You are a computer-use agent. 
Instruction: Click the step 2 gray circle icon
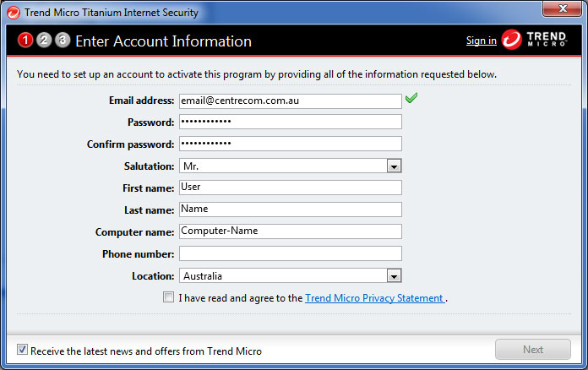pos(44,40)
